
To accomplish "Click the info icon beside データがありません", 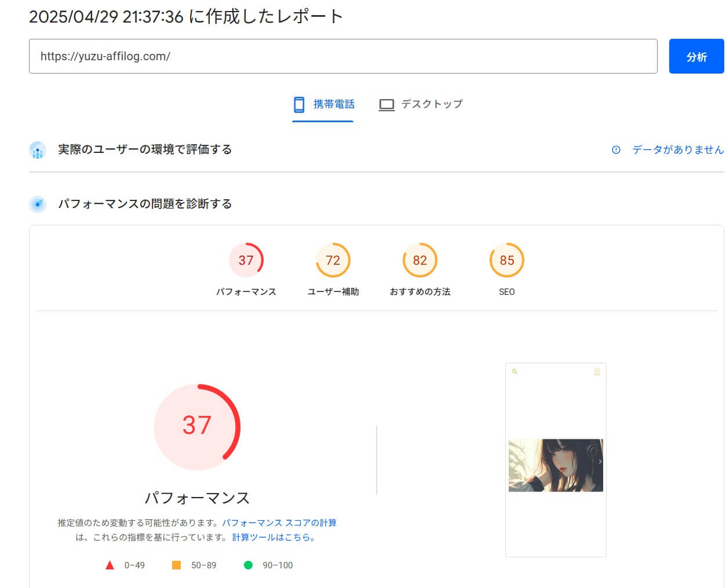I will tap(616, 150).
